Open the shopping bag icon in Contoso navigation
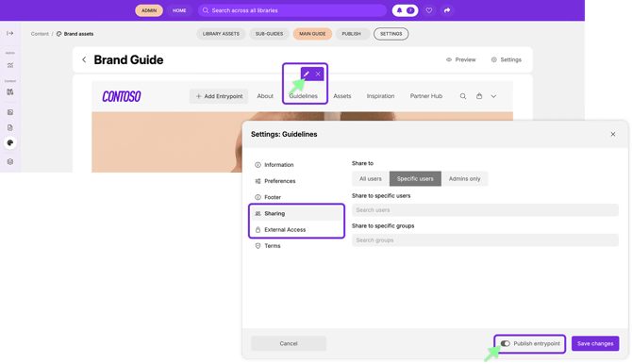The height and width of the screenshot is (364, 632). [479, 96]
